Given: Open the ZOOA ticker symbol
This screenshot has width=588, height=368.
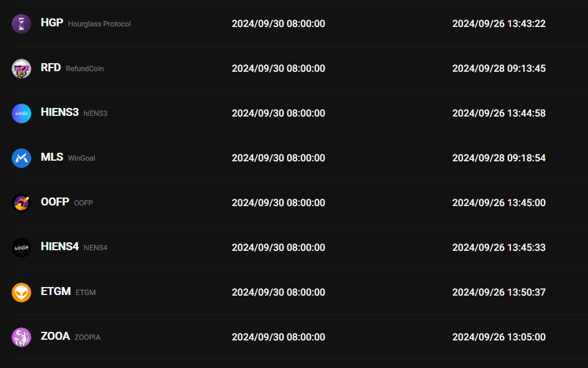Looking at the screenshot, I should pyautogui.click(x=55, y=336).
